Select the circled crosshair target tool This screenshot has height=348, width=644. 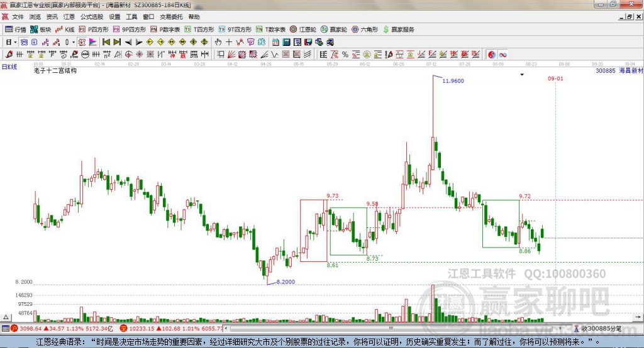pos(129,55)
